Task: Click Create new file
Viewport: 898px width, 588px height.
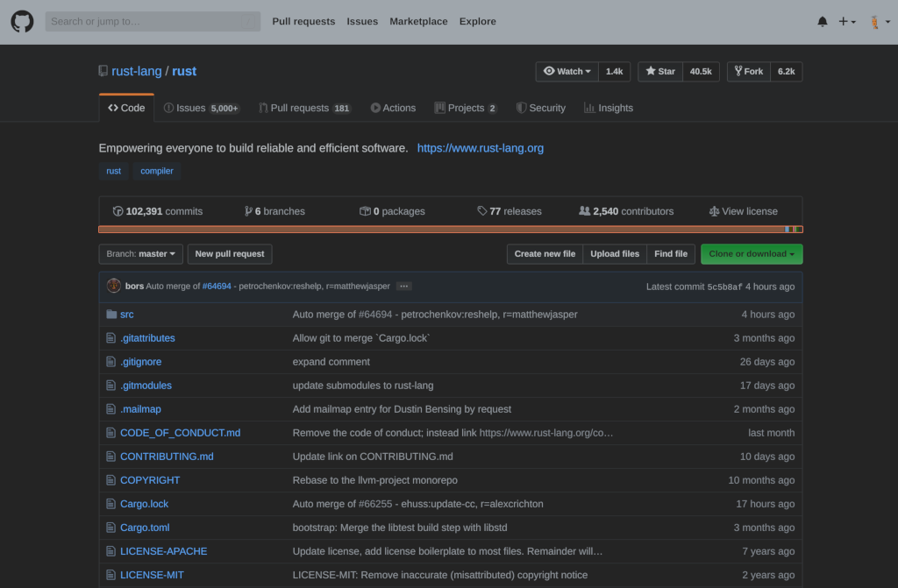Action: (x=545, y=253)
